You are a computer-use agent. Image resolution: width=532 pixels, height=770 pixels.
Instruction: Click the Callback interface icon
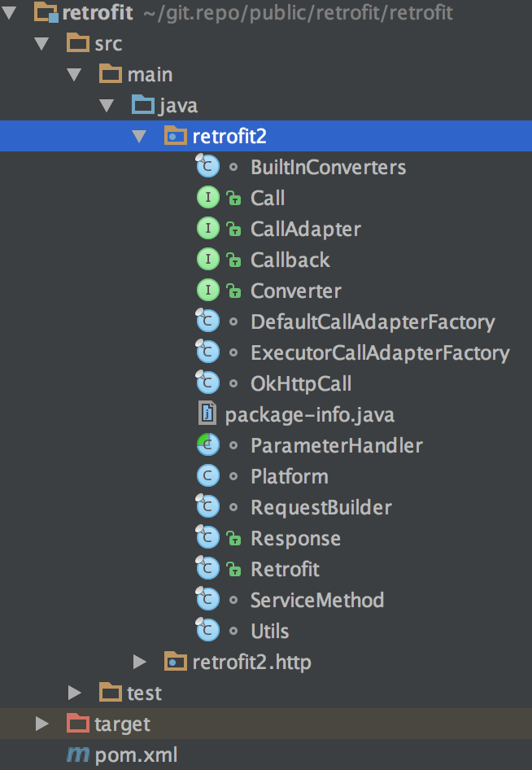(x=208, y=260)
